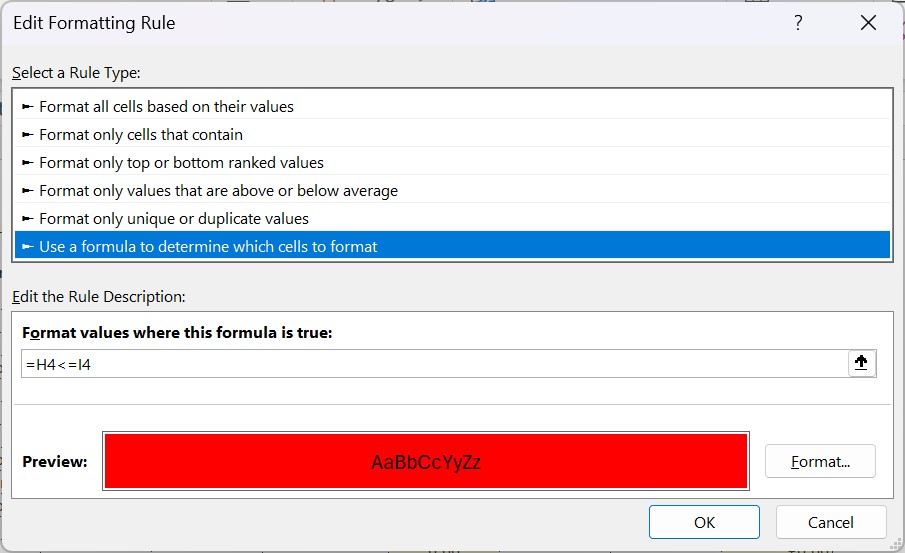Image resolution: width=905 pixels, height=553 pixels.
Task: Click the Help question mark icon
Action: click(798, 24)
